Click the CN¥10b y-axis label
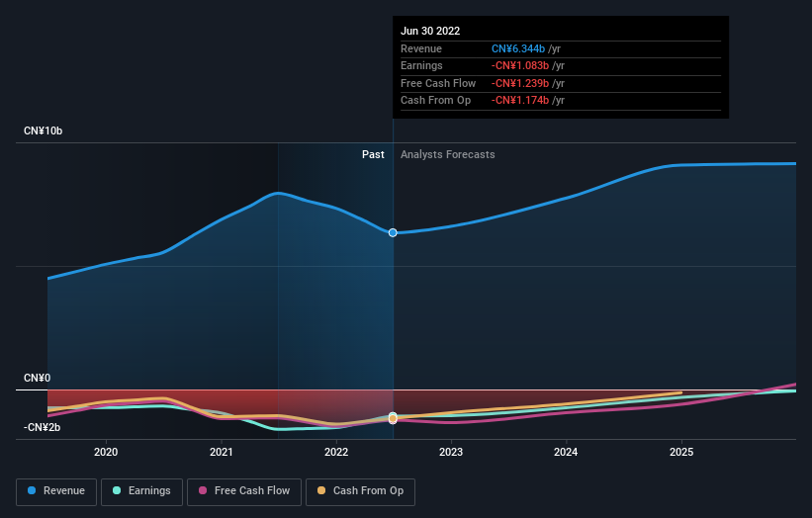 pos(43,130)
